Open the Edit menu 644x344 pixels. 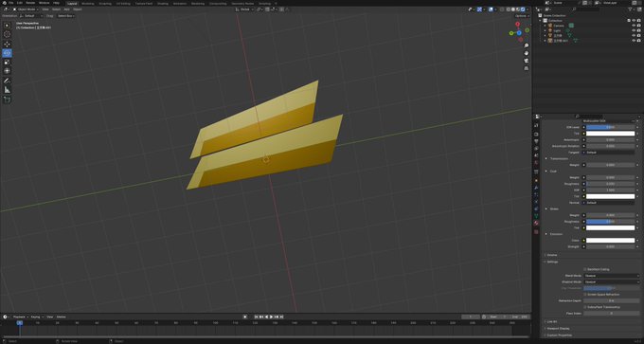pos(20,3)
